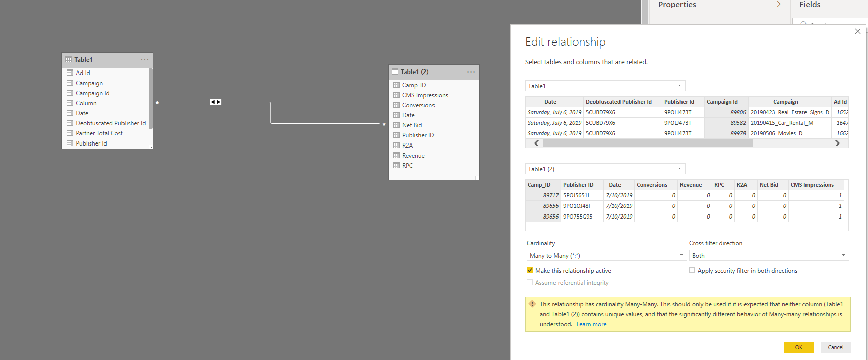Image resolution: width=868 pixels, height=360 pixels.
Task: Open the Table1 table selector dropdown
Action: coord(605,86)
